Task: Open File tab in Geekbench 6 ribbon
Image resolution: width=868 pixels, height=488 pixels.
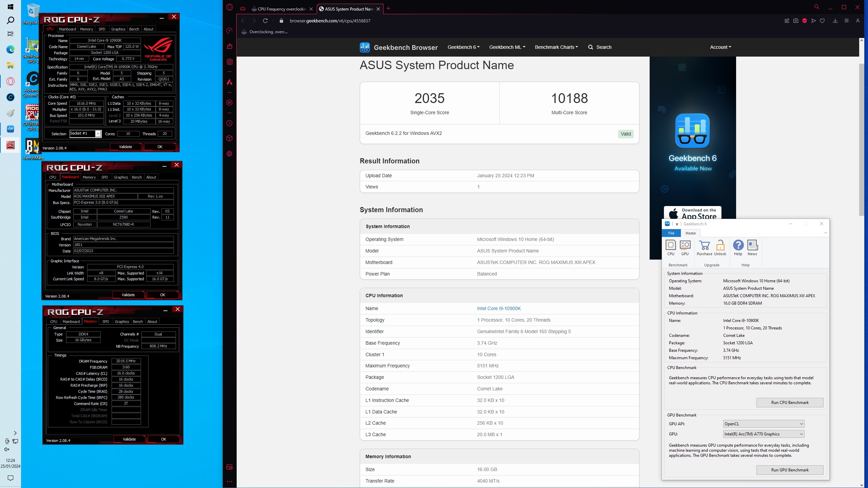Action: coord(671,233)
